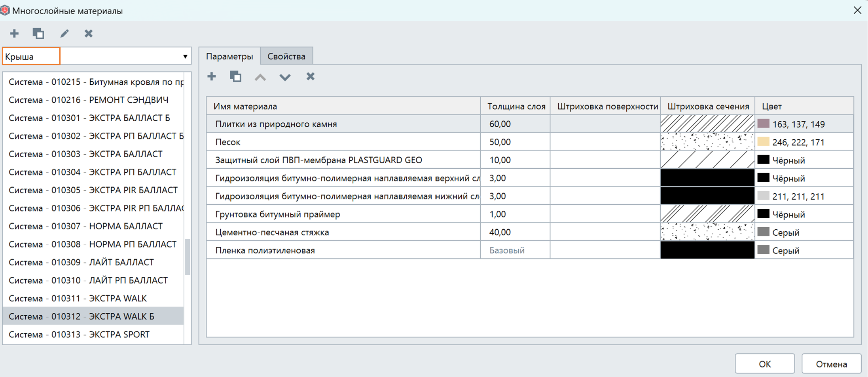Viewport: 868px width, 377px height.
Task: Edit material name with pencil icon
Action: (64, 34)
